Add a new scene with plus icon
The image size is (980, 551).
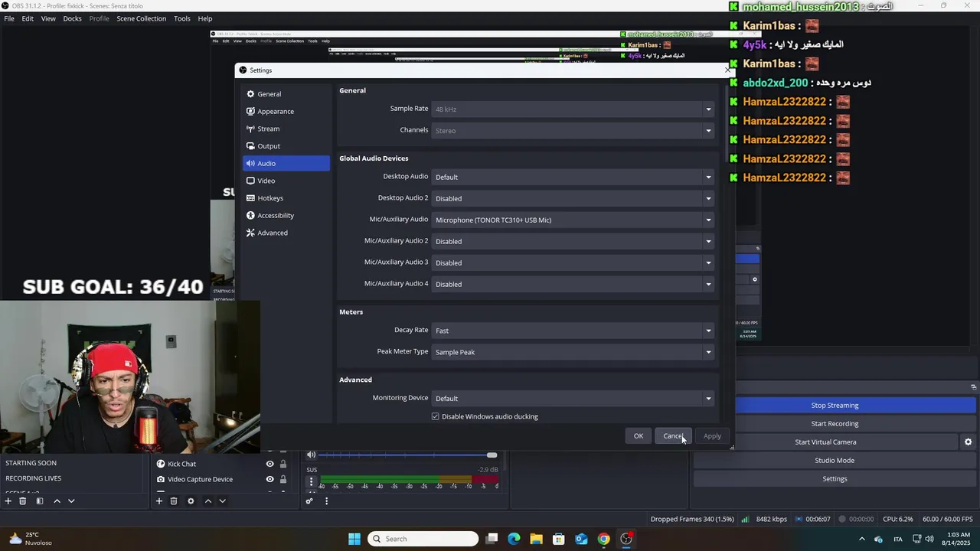[x=8, y=501]
